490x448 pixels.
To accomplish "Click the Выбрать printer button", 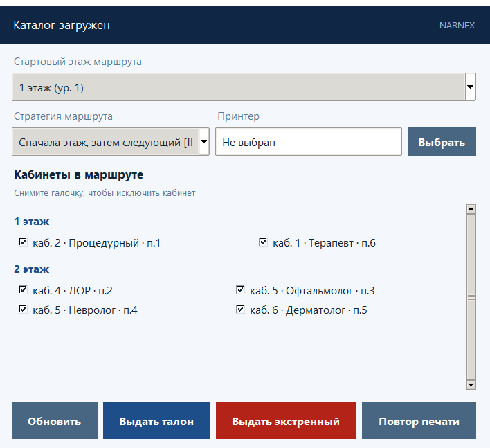I will (x=442, y=142).
